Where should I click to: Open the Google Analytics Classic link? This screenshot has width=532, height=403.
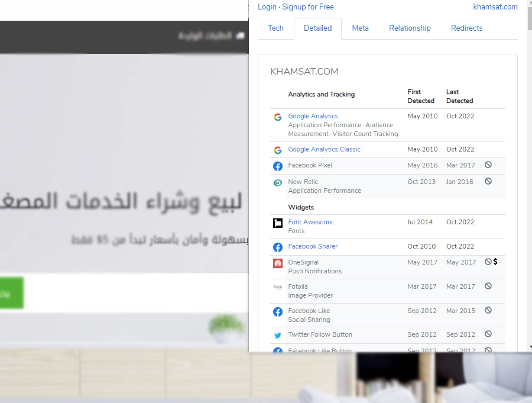324,149
